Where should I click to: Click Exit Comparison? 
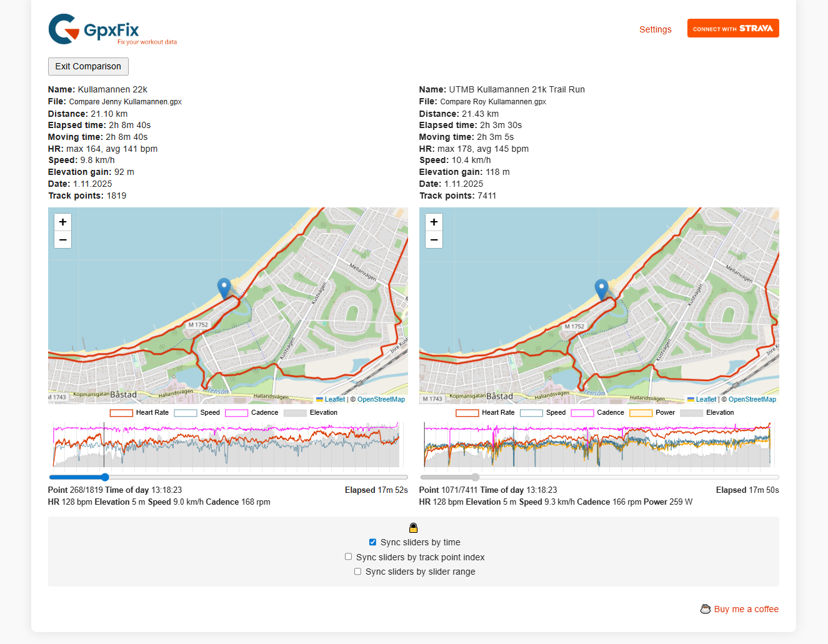coord(88,66)
